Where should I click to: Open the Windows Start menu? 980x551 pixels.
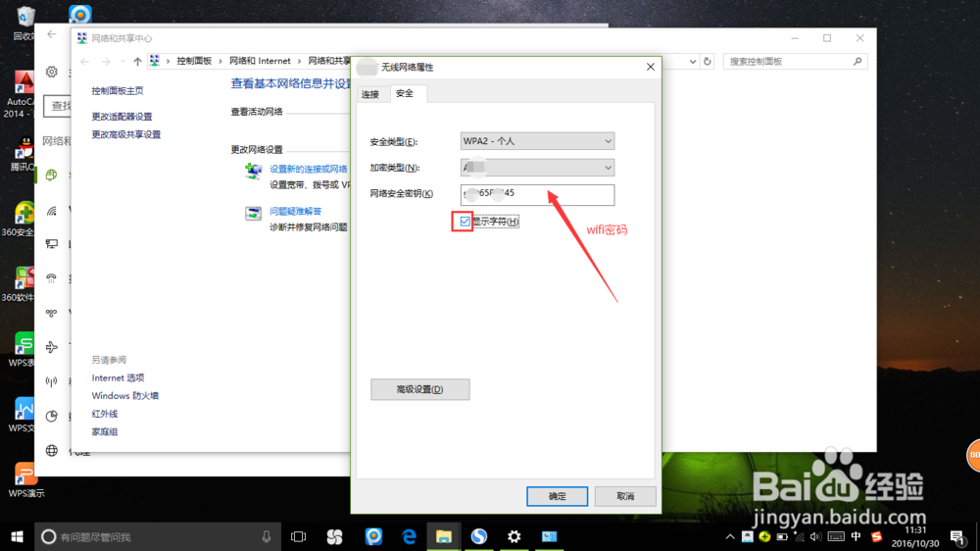pos(17,536)
